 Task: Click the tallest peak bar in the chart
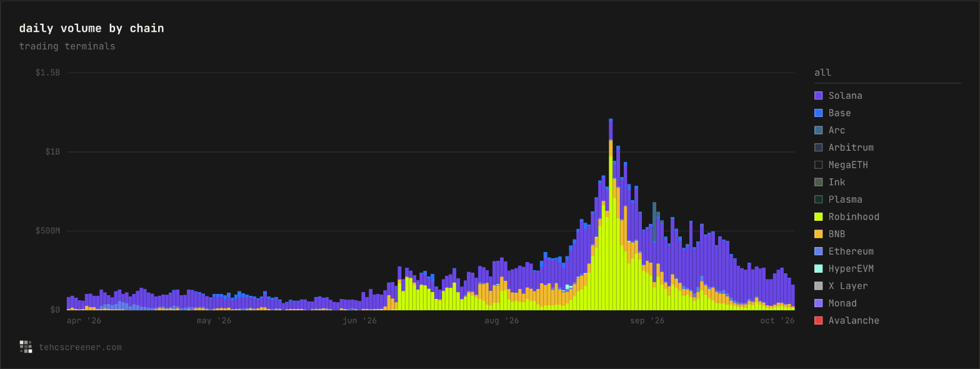(611, 215)
